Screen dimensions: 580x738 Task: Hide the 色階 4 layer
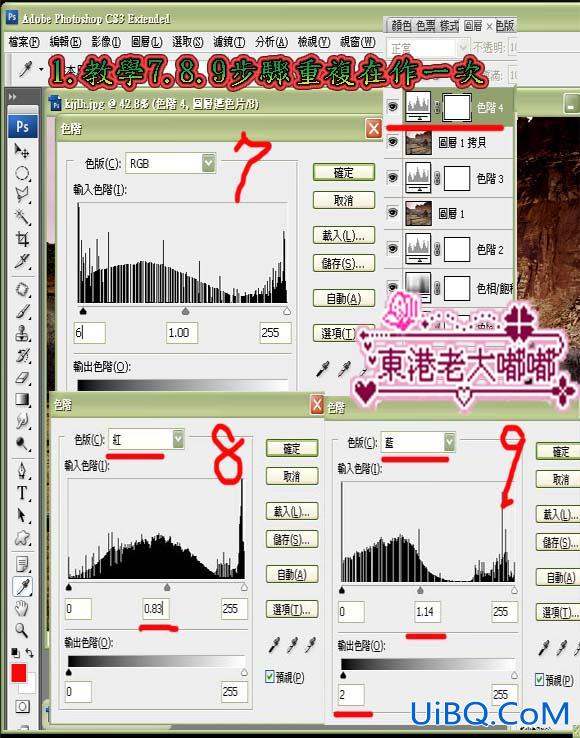click(393, 107)
